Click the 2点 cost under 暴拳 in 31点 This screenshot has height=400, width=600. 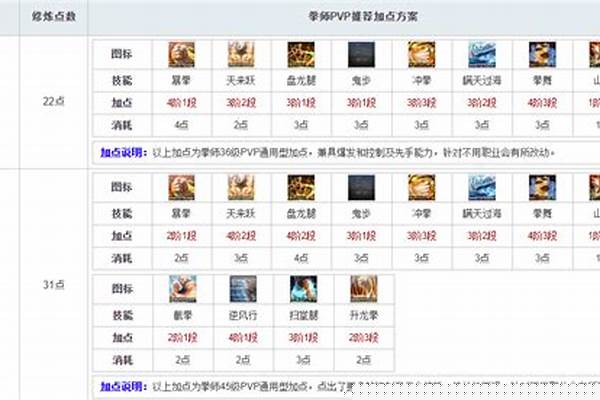[x=181, y=258]
